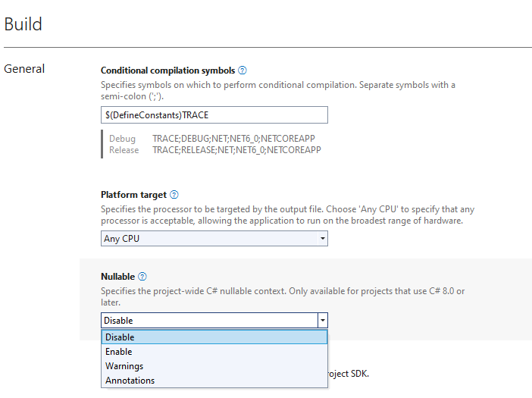Click the Nullable setting label

pyautogui.click(x=117, y=277)
